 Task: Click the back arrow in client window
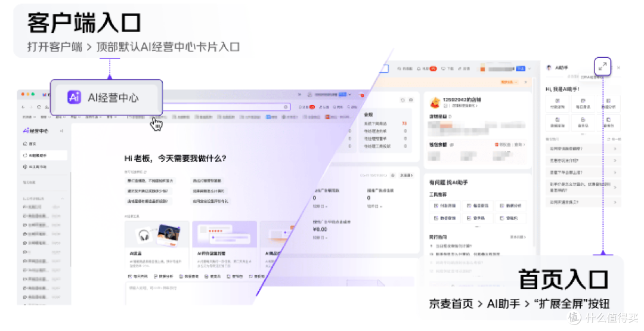point(23,107)
